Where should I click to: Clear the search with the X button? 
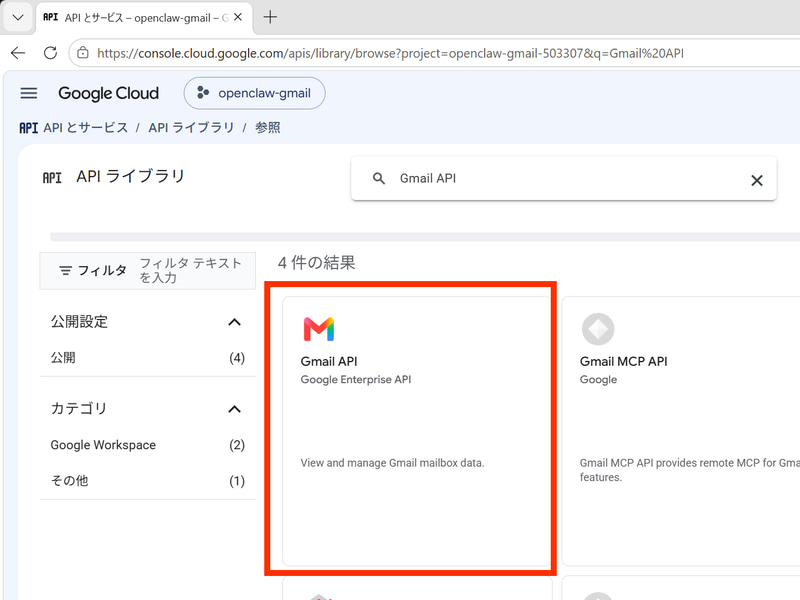(x=757, y=180)
